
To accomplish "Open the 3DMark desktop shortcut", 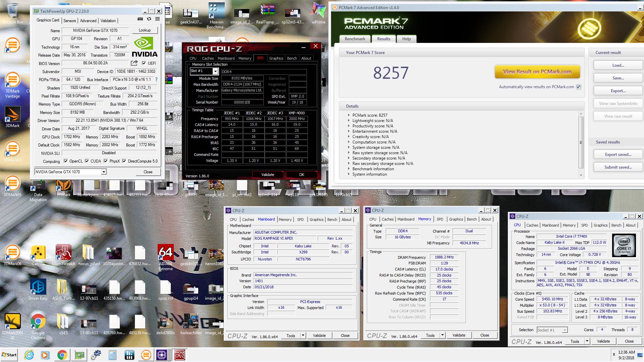I will tap(12, 117).
